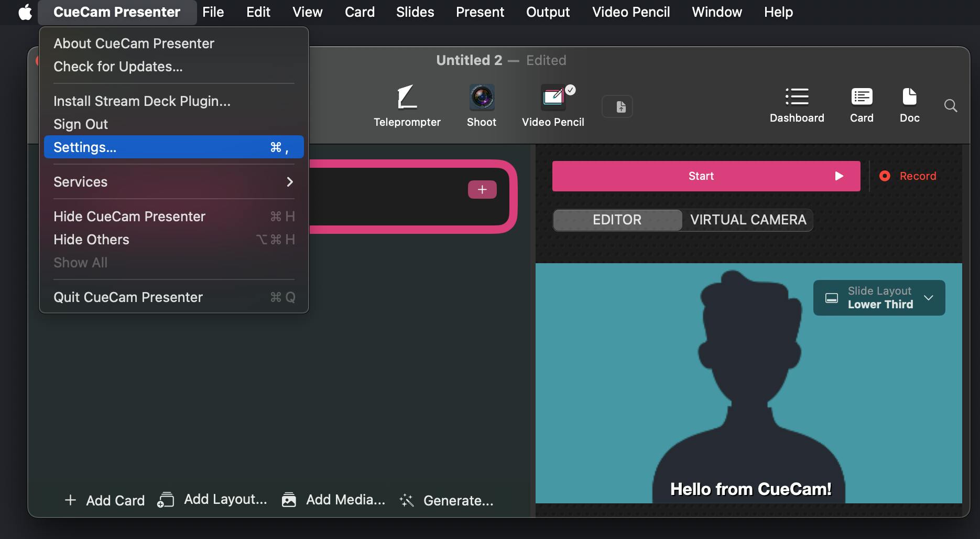Screen dimensions: 980x539
Task: Open the Present menu
Action: pos(480,12)
